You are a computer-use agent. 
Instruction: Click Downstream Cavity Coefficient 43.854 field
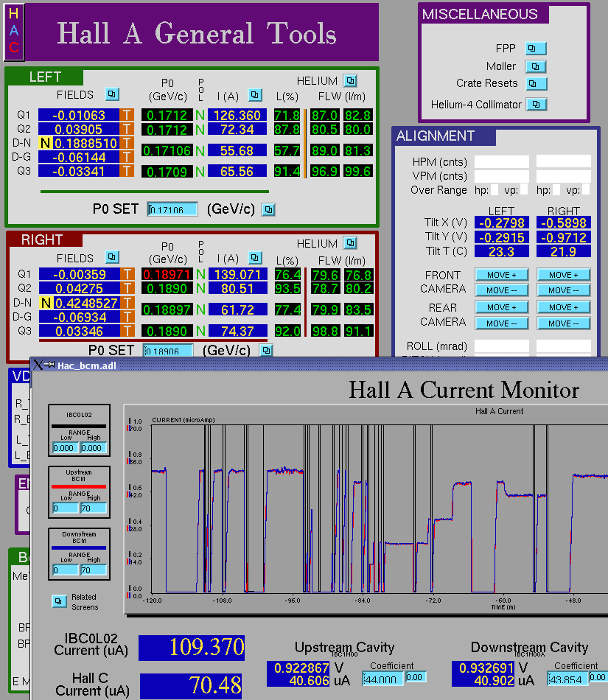pyautogui.click(x=567, y=679)
